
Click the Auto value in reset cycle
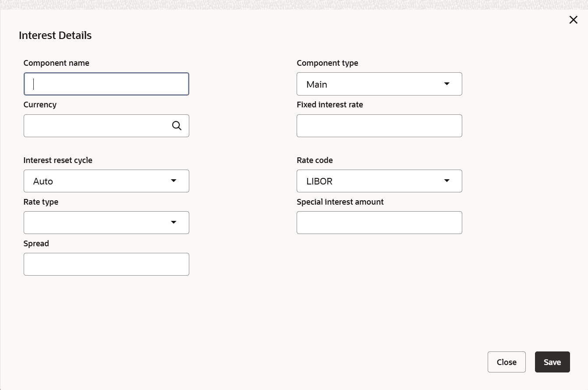click(43, 181)
